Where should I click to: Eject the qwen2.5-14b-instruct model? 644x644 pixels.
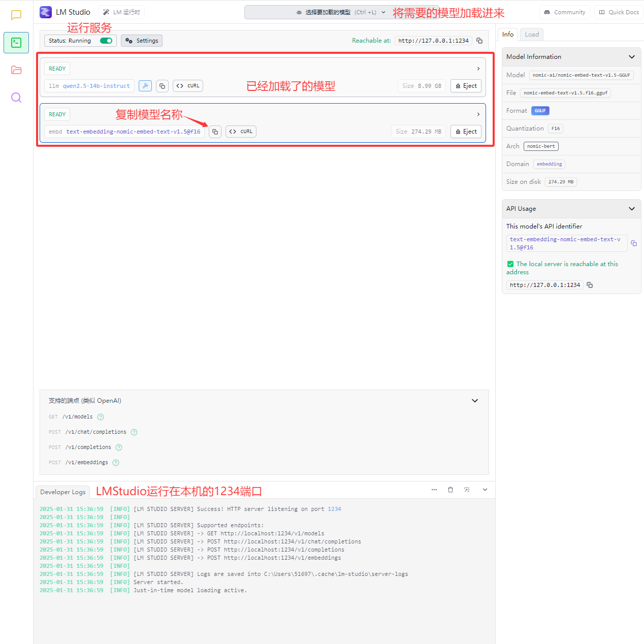click(x=466, y=86)
